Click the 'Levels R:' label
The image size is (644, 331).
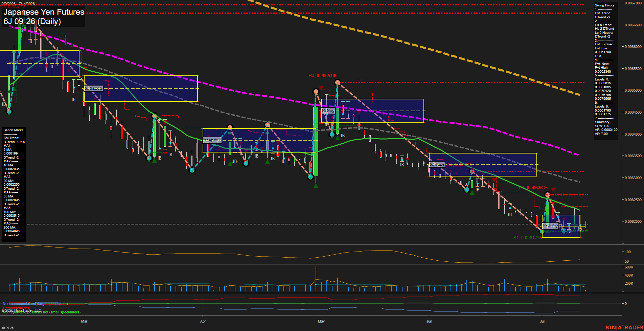pyautogui.click(x=602, y=79)
